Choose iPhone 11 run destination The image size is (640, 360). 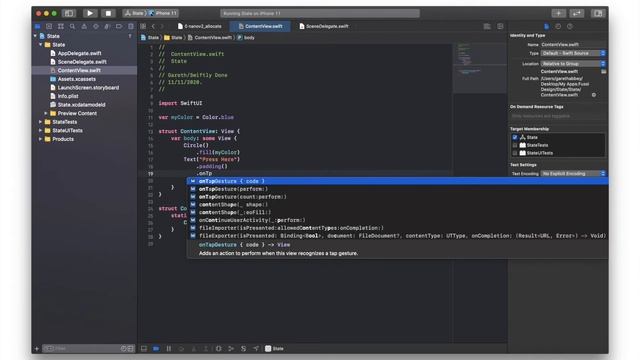[162, 13]
